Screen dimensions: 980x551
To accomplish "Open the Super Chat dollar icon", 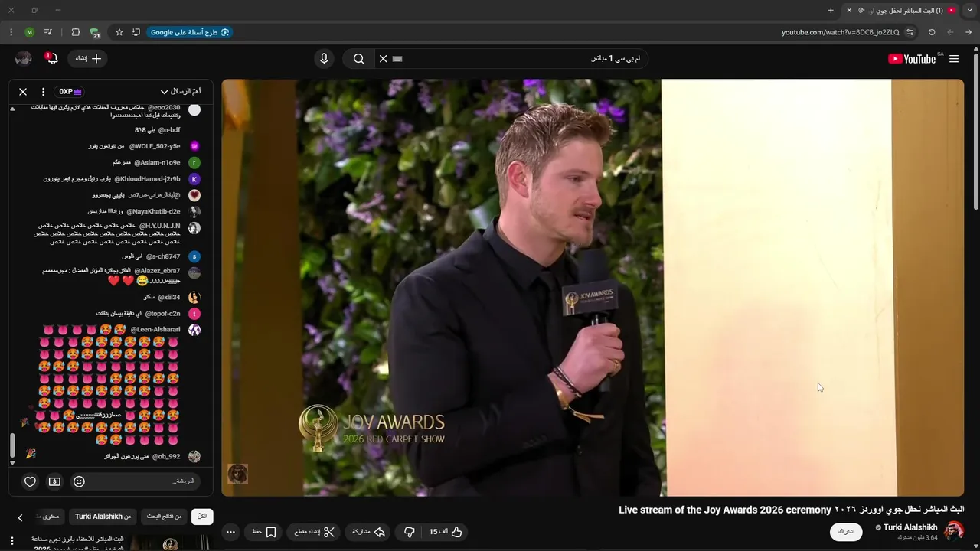I will click(54, 481).
